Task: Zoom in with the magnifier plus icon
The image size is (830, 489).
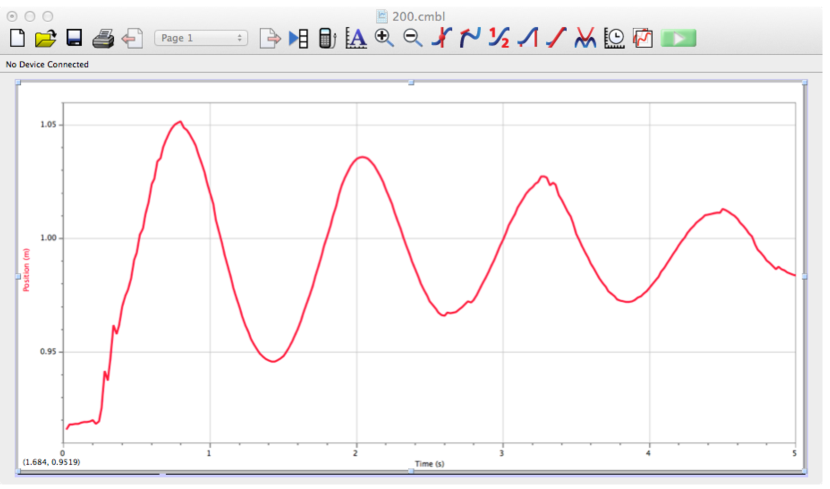Action: point(384,38)
